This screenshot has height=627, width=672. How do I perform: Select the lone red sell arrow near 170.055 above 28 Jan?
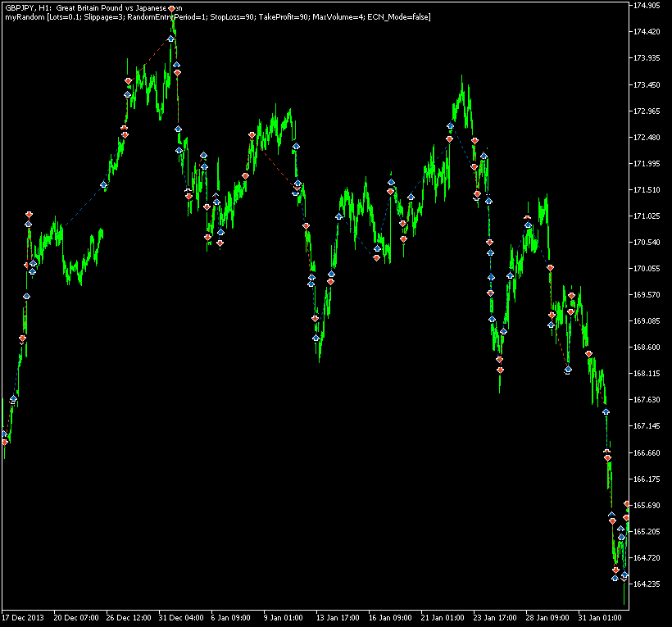pyautogui.click(x=550, y=268)
